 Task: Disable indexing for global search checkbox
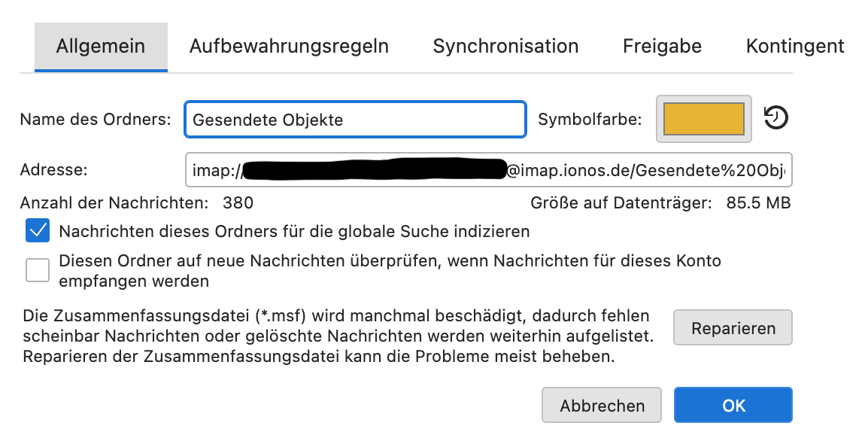click(38, 231)
